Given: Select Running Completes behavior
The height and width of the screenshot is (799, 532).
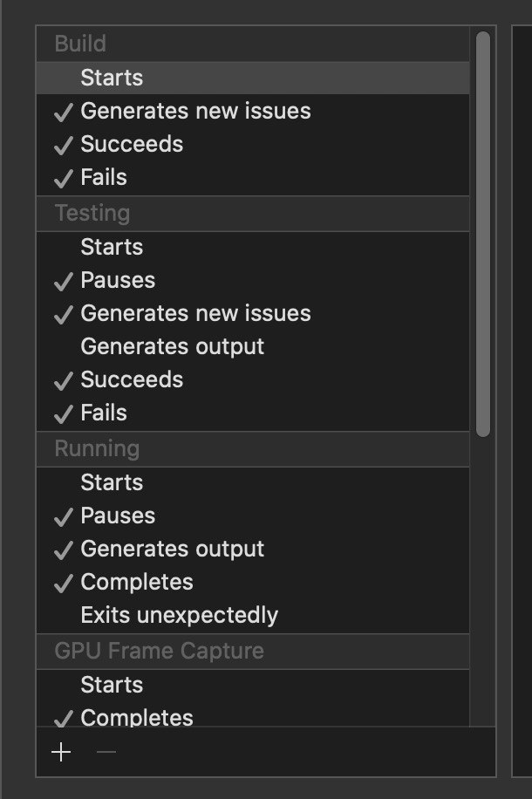Looking at the screenshot, I should [137, 582].
